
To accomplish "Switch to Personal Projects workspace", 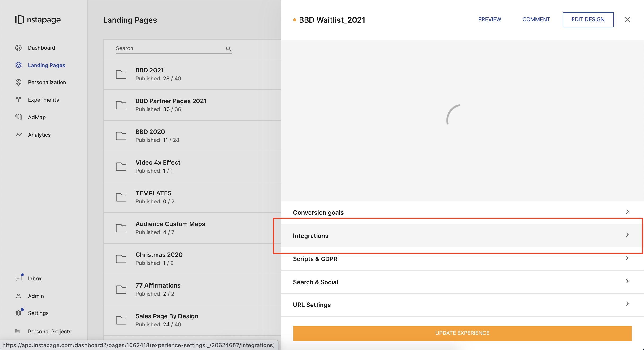I will click(49, 331).
